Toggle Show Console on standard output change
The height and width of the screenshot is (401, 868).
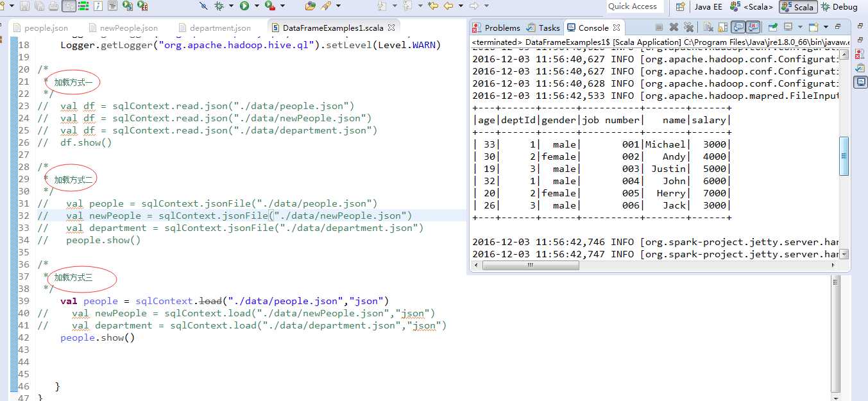point(738,28)
